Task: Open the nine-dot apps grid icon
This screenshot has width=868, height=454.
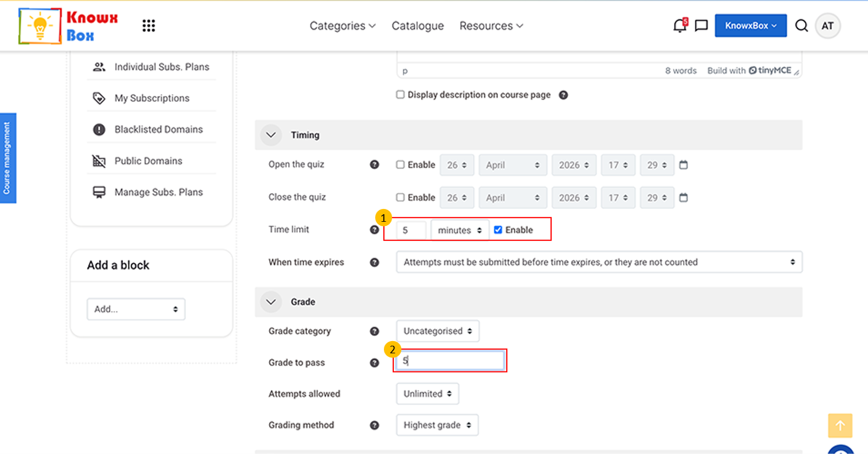Action: tap(149, 26)
